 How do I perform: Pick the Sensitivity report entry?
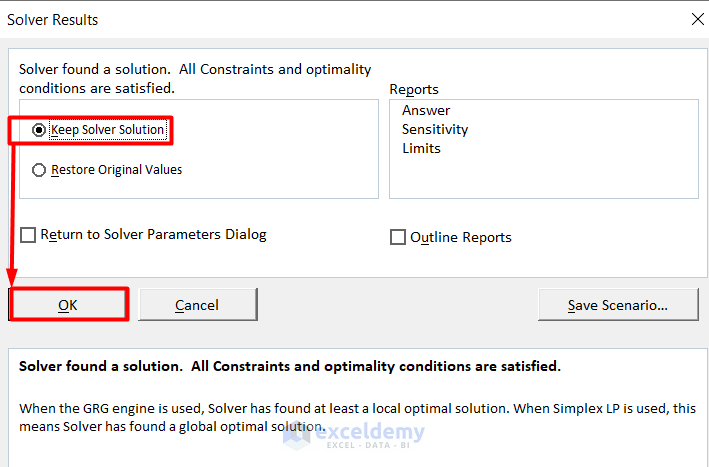[x=435, y=129]
